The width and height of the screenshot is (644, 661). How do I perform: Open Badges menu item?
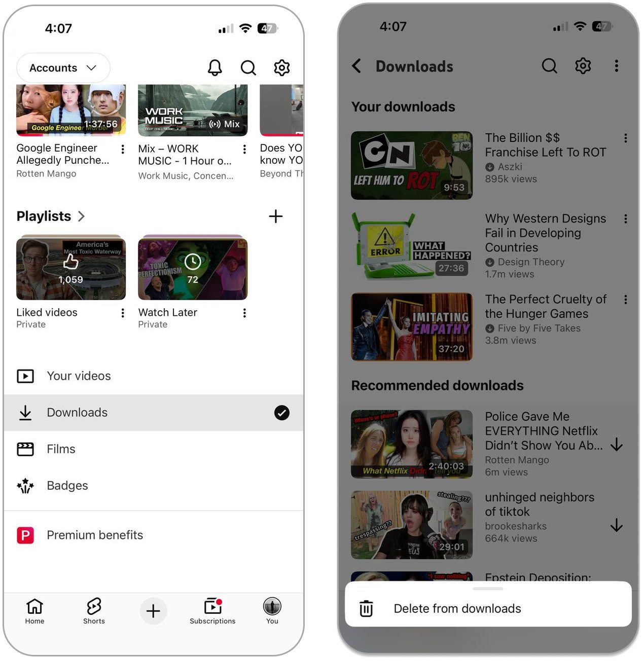tap(154, 486)
